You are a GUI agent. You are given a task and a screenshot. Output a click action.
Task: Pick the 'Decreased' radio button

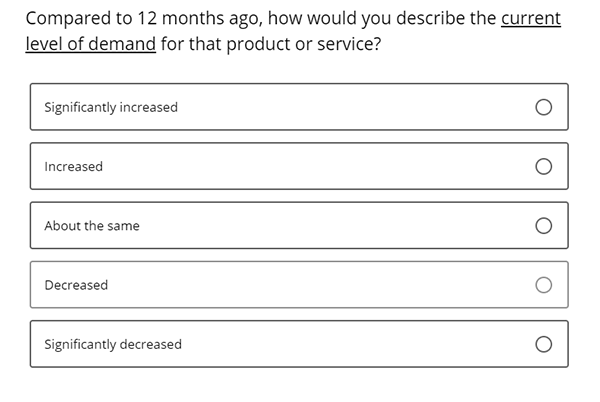coord(543,285)
